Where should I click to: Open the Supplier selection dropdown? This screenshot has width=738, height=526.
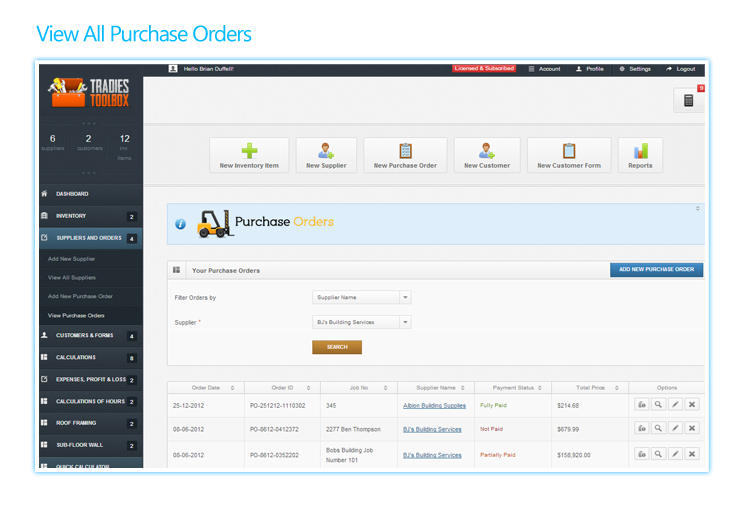pos(361,322)
